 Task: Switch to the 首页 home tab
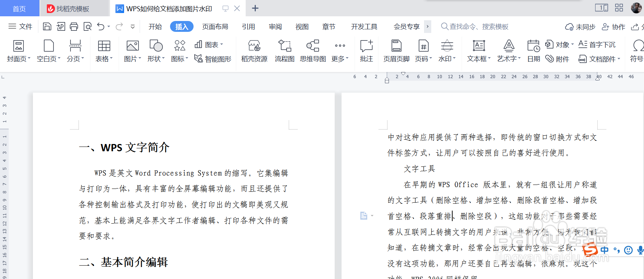point(19,8)
